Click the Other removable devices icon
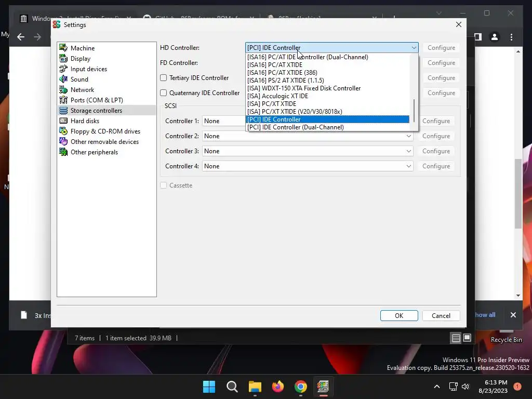532x399 pixels. (63, 141)
